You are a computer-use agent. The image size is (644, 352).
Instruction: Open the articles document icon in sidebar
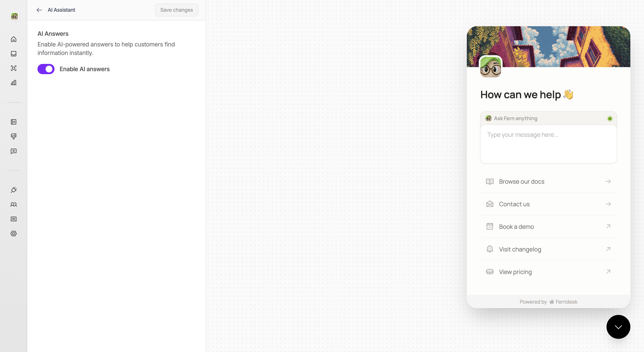pos(13,122)
